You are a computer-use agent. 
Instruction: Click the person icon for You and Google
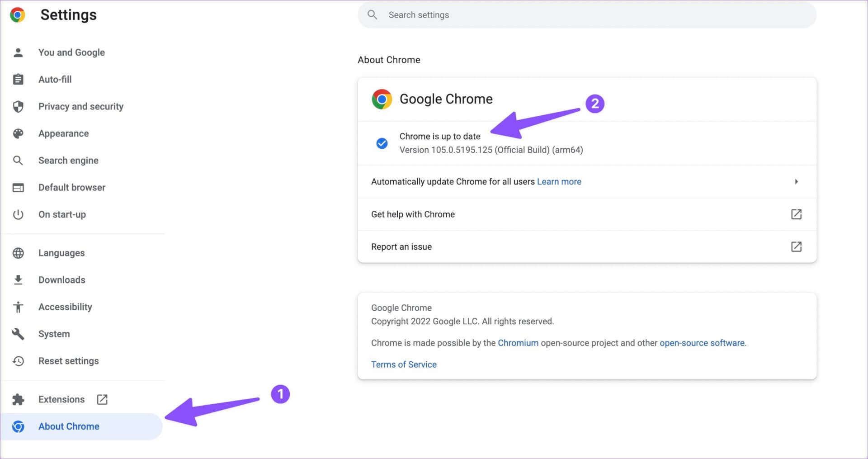[x=18, y=52]
